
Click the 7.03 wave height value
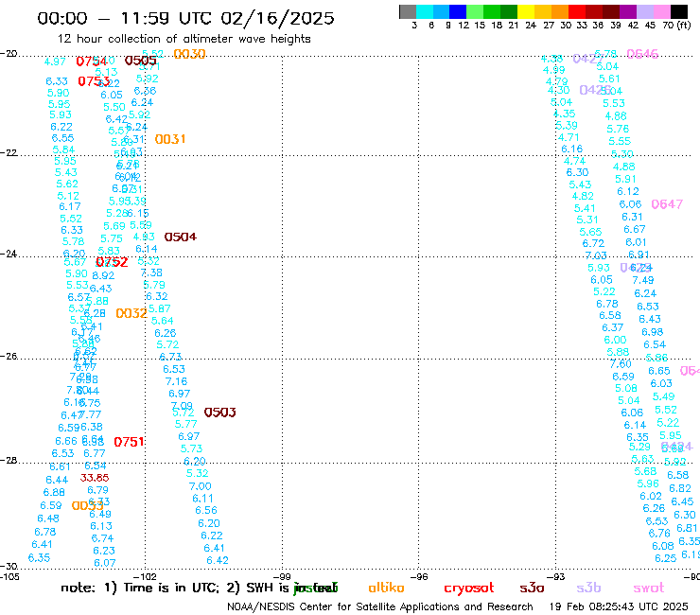(x=596, y=255)
